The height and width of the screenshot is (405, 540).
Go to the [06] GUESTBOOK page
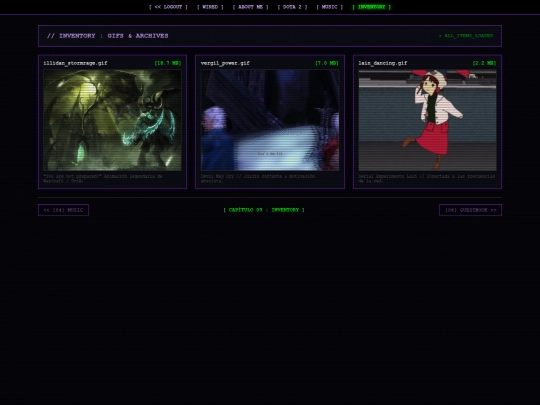click(x=470, y=210)
